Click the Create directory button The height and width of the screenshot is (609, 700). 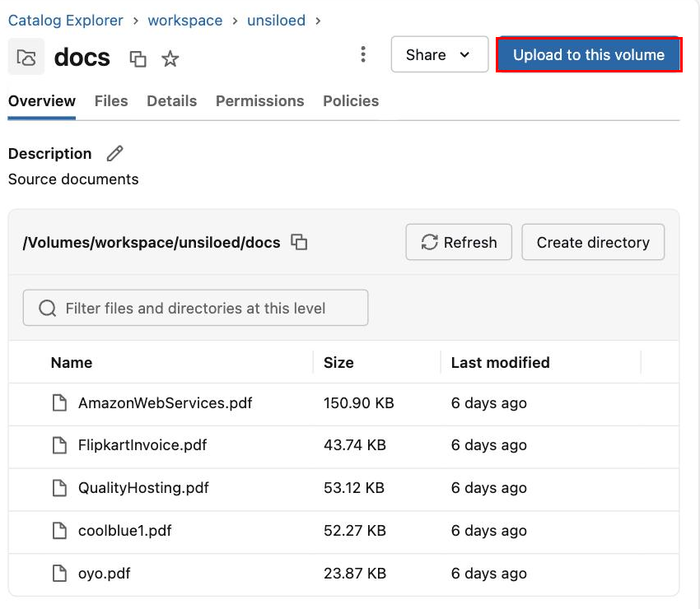[593, 242]
